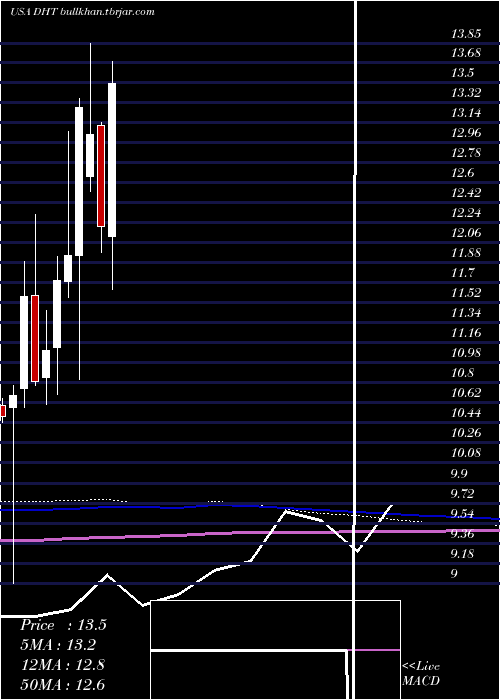
Task: Click the 13.5 price axis label
Action: (462, 73)
